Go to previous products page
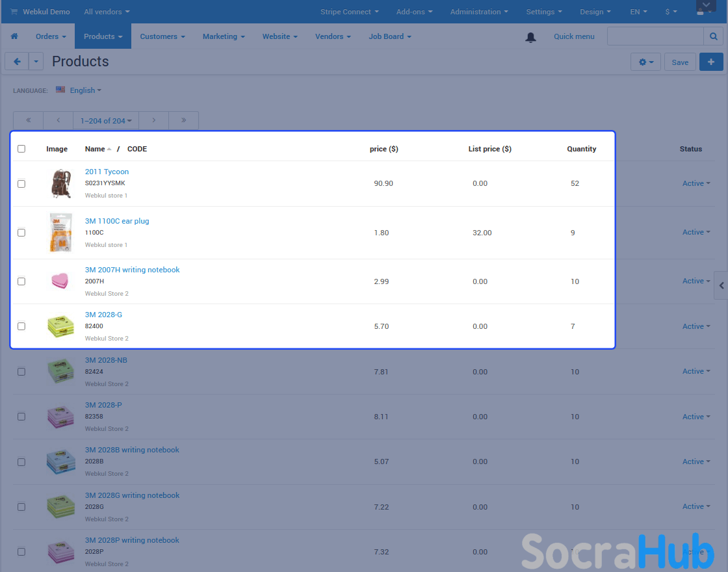The image size is (728, 572). tap(58, 120)
